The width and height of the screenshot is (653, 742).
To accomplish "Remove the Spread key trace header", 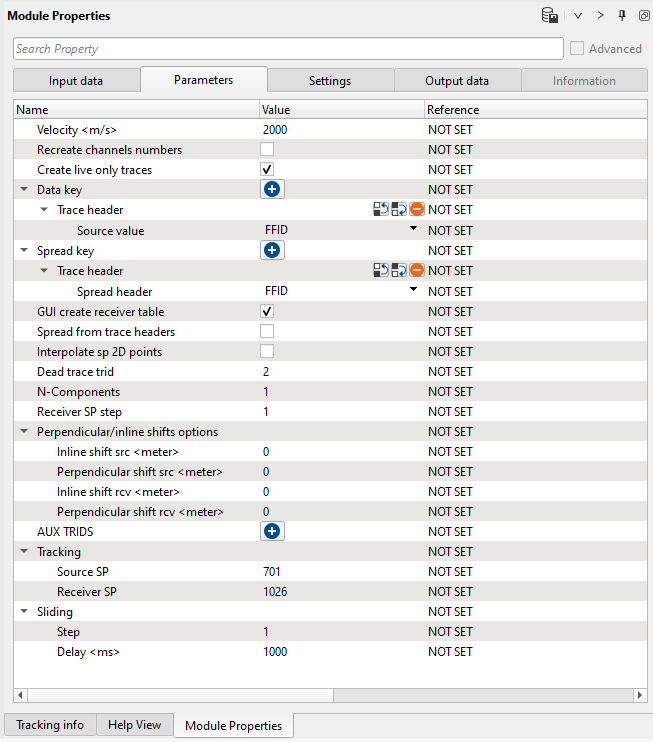I will 417,270.
